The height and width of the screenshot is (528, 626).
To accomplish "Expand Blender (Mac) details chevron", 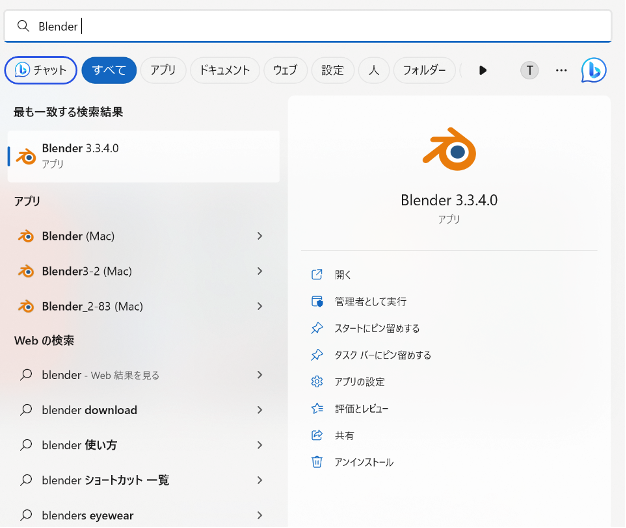I will (x=260, y=236).
